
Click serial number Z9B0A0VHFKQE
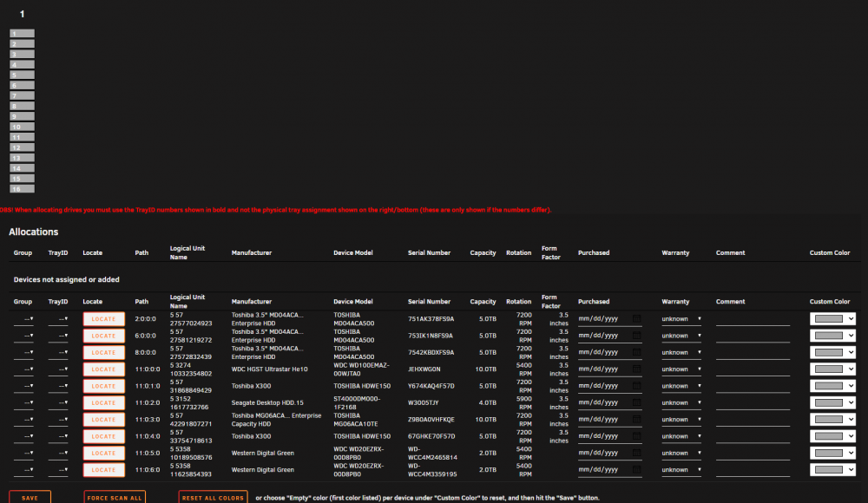pyautogui.click(x=431, y=420)
